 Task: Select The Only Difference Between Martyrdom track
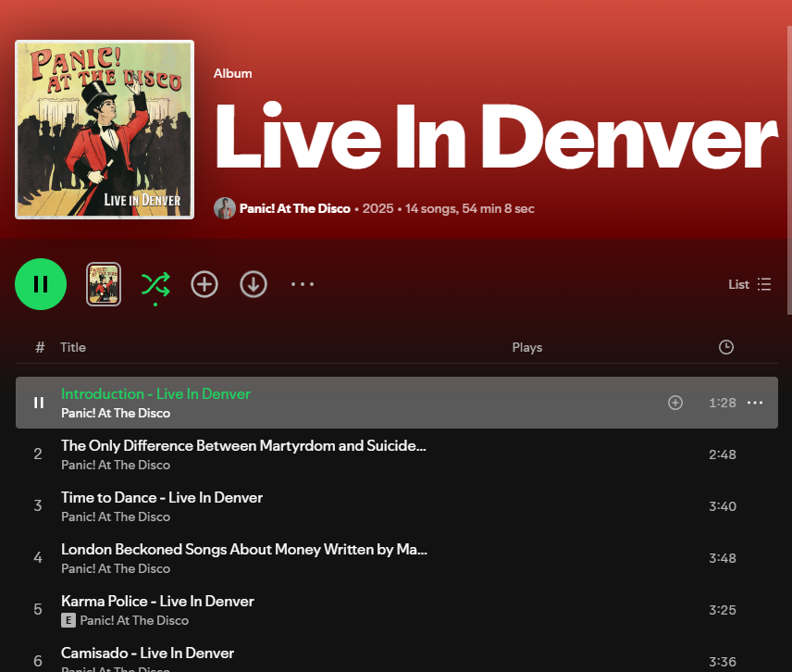(243, 445)
